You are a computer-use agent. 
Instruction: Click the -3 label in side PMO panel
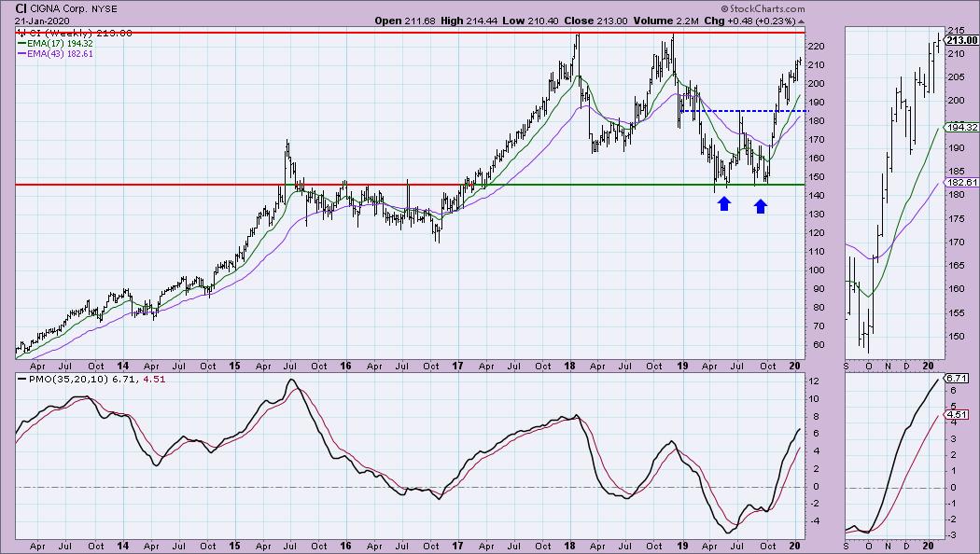click(953, 535)
